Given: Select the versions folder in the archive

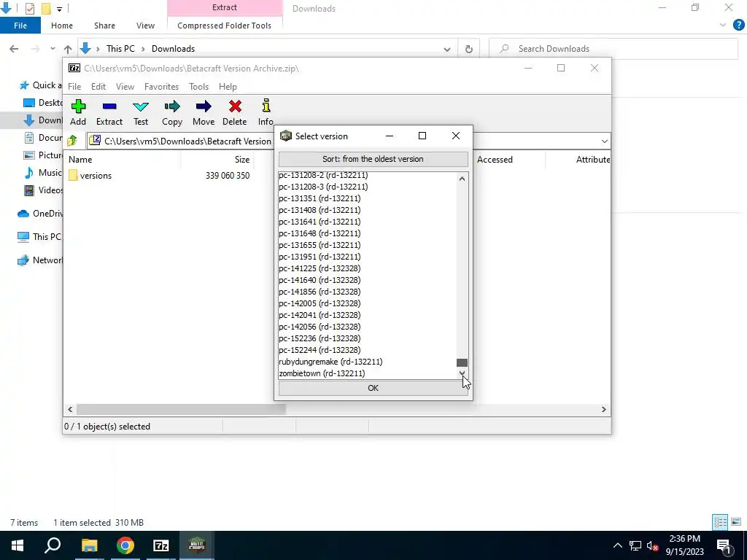Looking at the screenshot, I should [90, 175].
